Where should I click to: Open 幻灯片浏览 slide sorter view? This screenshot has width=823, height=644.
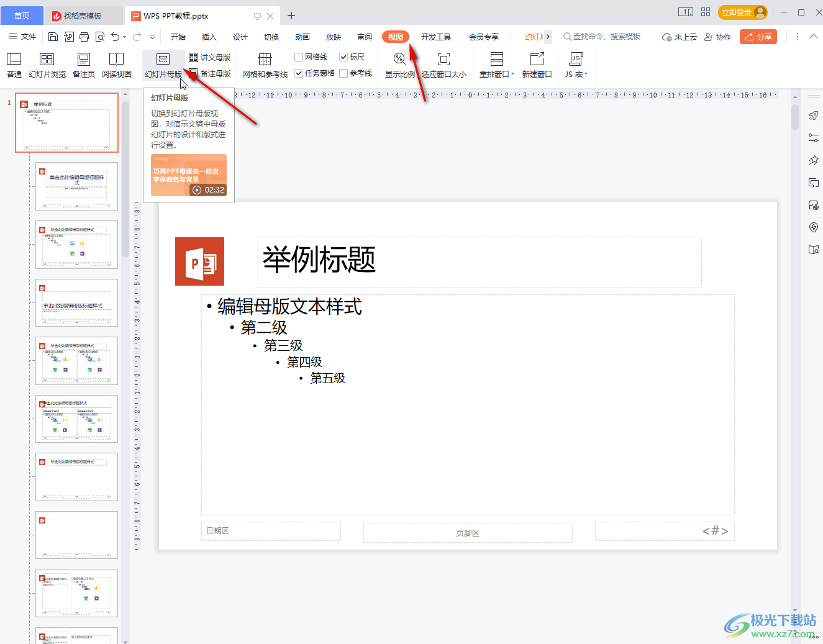47,65
